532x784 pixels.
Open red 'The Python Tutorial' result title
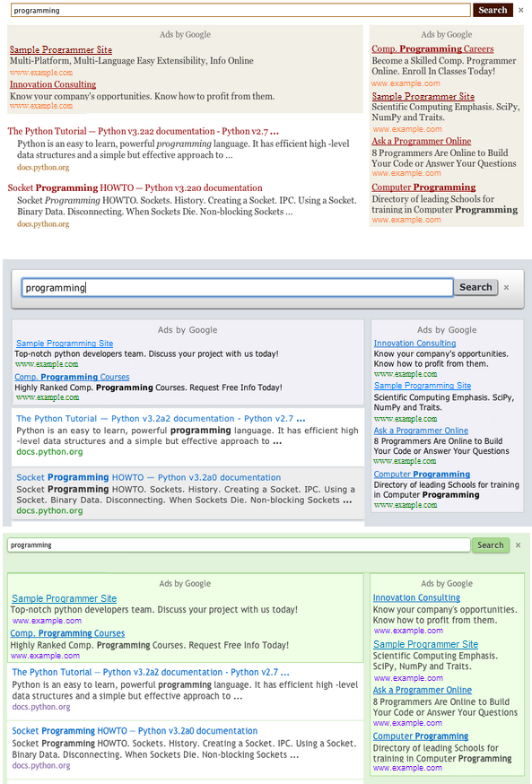click(143, 131)
